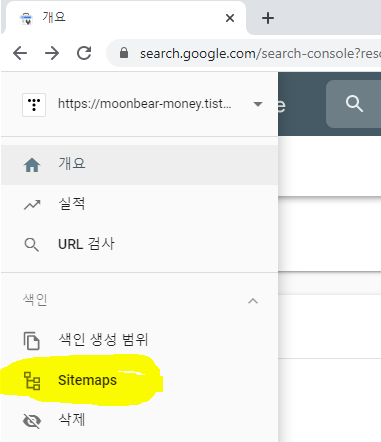Image resolution: width=381 pixels, height=442 pixels.
Task: Reload the page with the refresh button
Action: pyautogui.click(x=84, y=53)
